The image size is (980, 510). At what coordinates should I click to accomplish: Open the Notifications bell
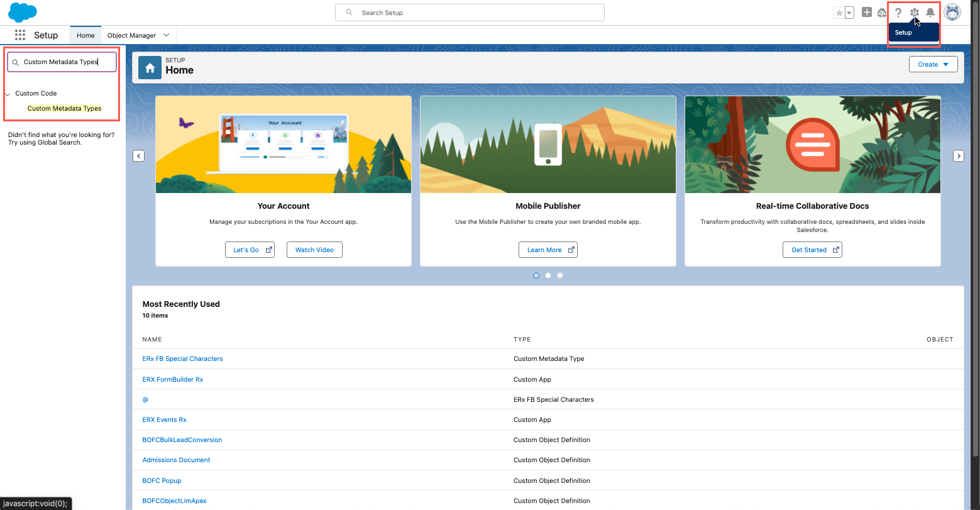pyautogui.click(x=930, y=13)
